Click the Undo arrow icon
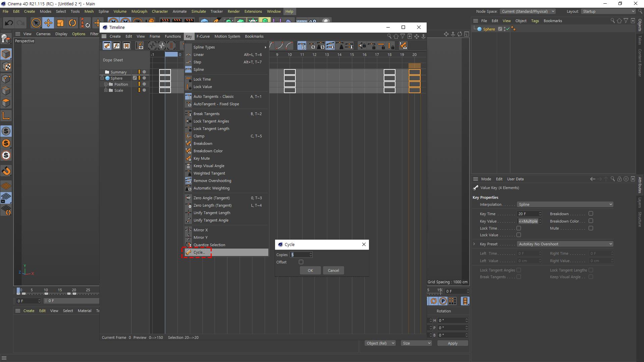644x362 pixels. pyautogui.click(x=9, y=23)
